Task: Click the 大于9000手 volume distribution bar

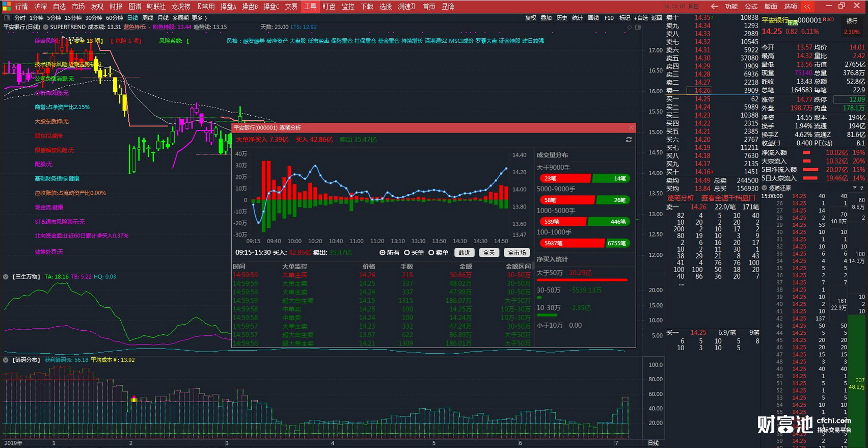Action: (x=585, y=178)
